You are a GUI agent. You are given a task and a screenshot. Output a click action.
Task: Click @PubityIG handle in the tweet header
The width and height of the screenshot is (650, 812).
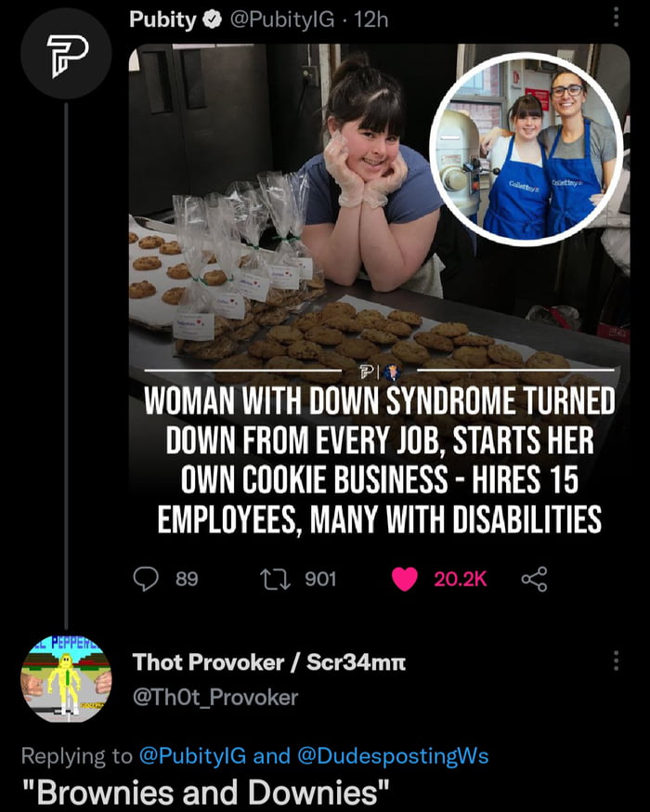[x=281, y=20]
